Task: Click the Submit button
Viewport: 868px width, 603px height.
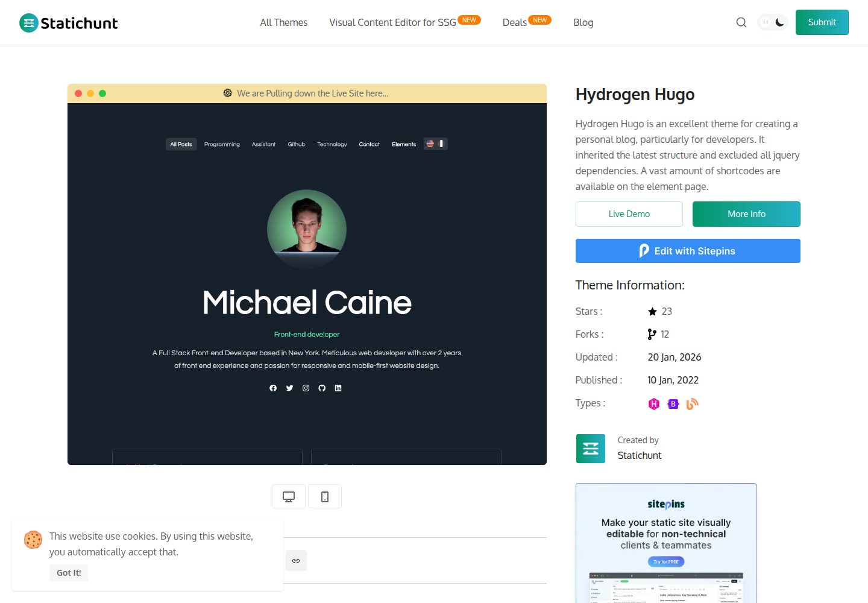Action: [x=822, y=22]
